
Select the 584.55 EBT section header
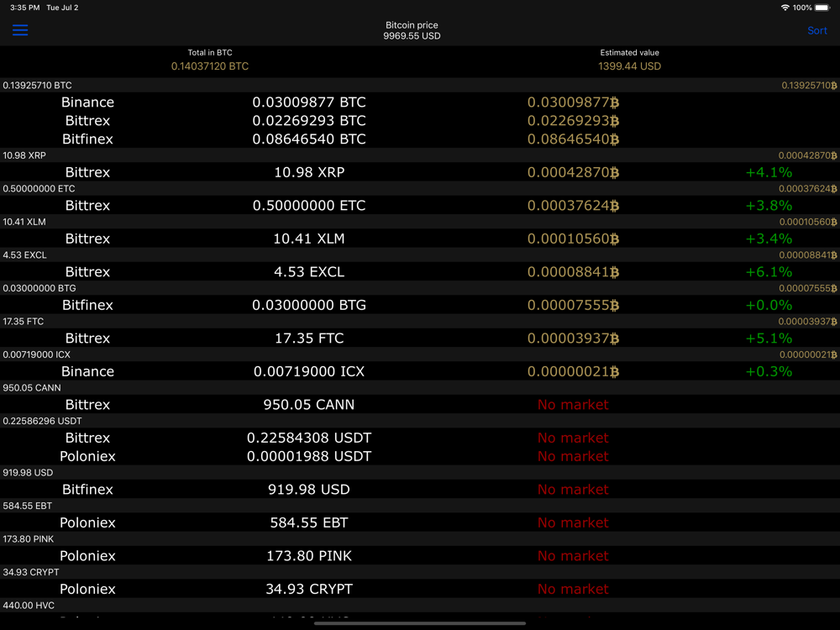tap(420, 506)
